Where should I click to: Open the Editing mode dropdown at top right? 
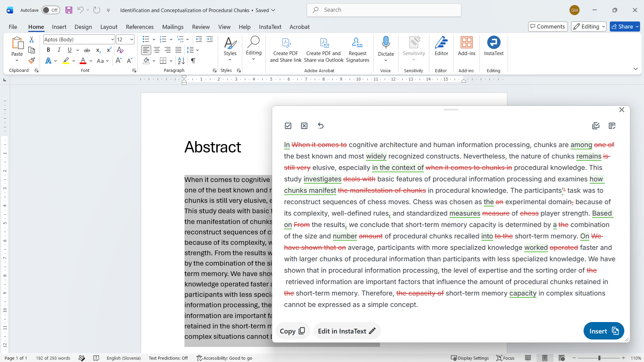pyautogui.click(x=588, y=27)
